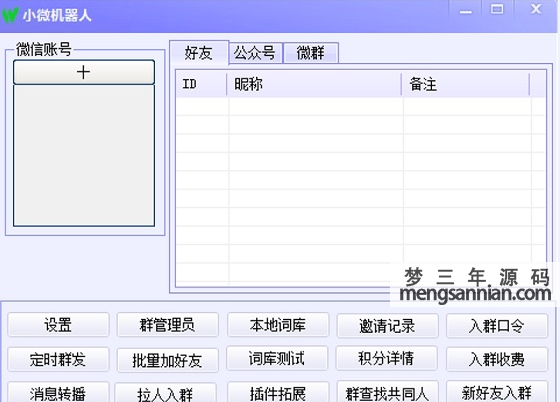Click the 拉人入群 button

tap(165, 393)
